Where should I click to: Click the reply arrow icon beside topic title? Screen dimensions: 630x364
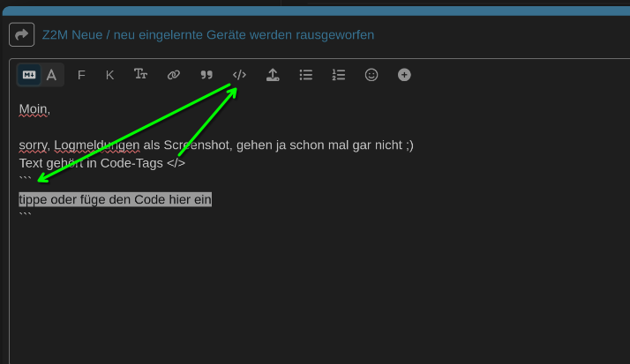pos(21,34)
